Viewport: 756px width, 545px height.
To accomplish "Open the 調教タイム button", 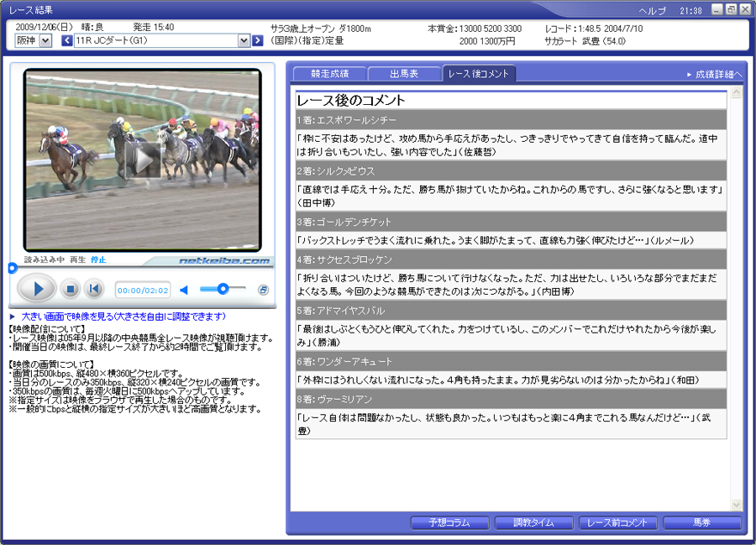I will click(x=533, y=522).
